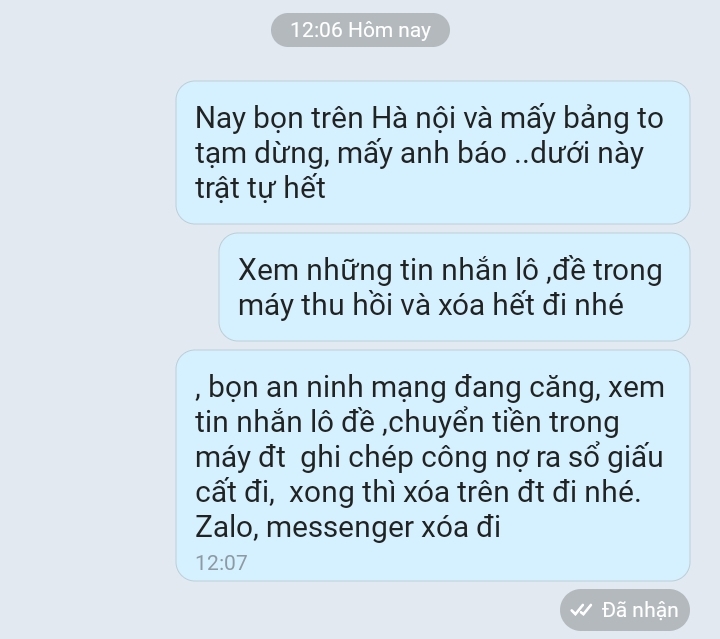The image size is (720, 639).
Task: Click the text 'trật tự hết'
Action: click(x=260, y=188)
